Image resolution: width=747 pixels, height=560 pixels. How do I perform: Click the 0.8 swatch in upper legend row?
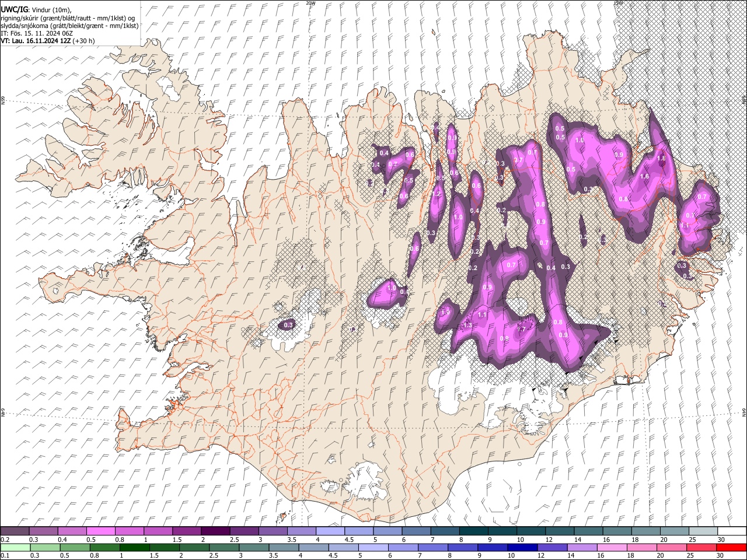pos(130,531)
